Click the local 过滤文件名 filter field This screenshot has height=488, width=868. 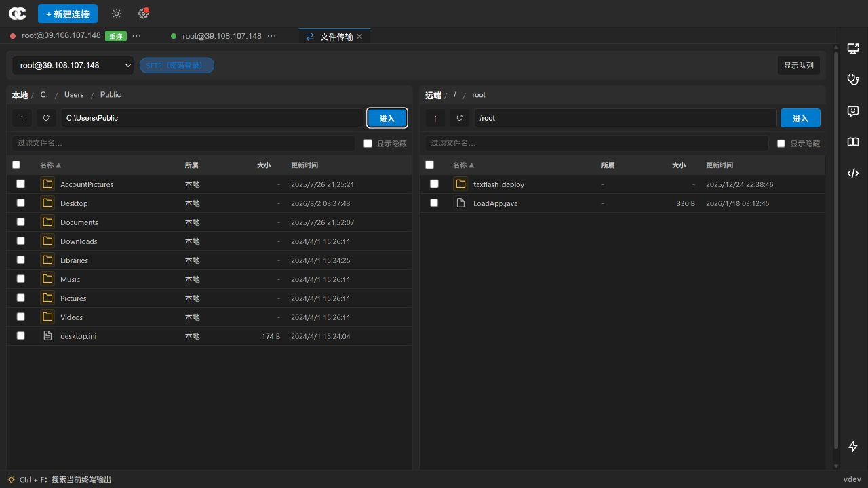tap(183, 143)
